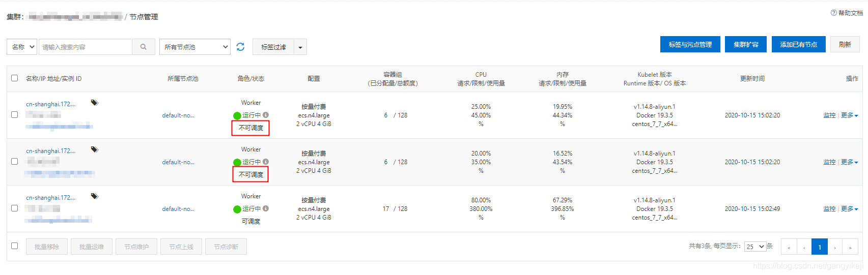The height and width of the screenshot is (275, 868).
Task: Open 更多 menu for first node
Action: pos(849,115)
